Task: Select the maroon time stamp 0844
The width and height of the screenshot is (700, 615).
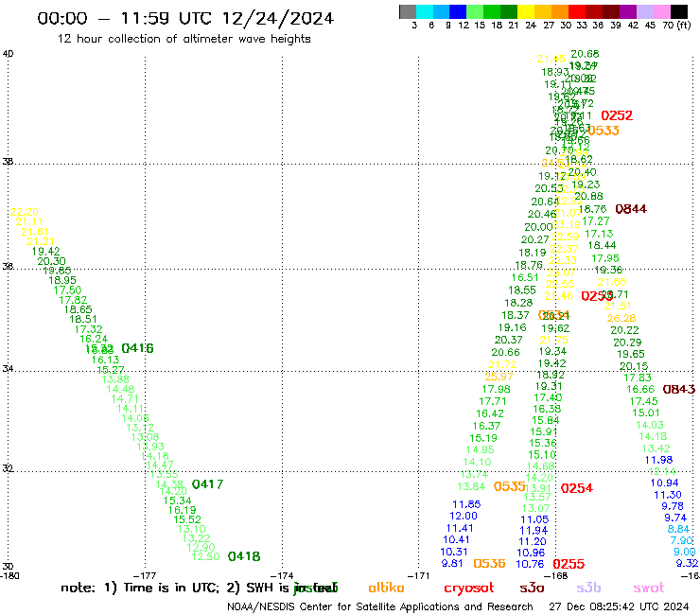Action: (631, 208)
